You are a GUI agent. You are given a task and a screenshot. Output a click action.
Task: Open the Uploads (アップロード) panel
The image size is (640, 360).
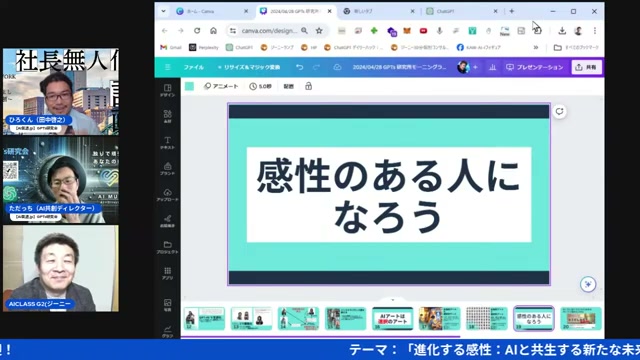pyautogui.click(x=167, y=195)
